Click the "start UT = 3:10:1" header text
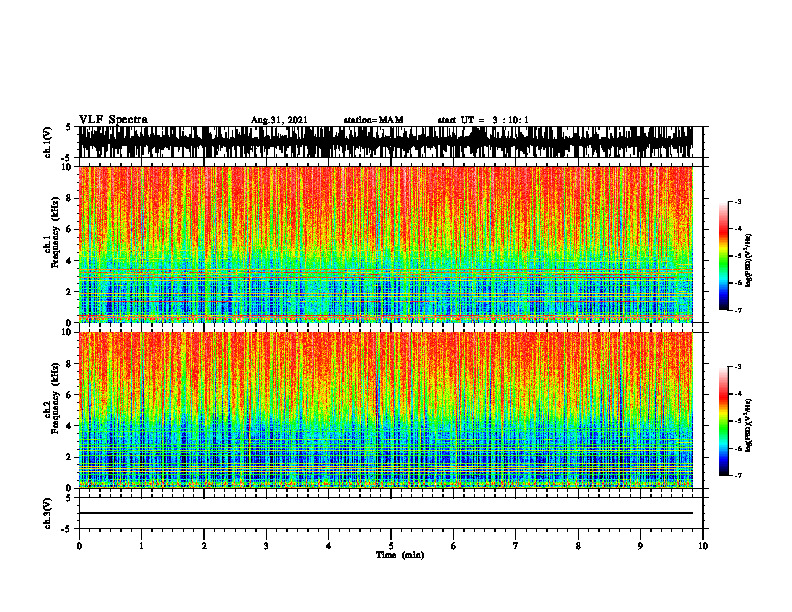The height and width of the screenshot is (612, 792). (x=483, y=120)
